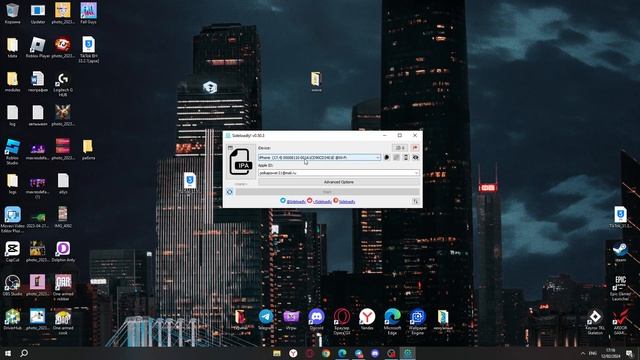640x360 pixels.
Task: Open the Fall Guys desktop shortcut
Action: pos(88,13)
